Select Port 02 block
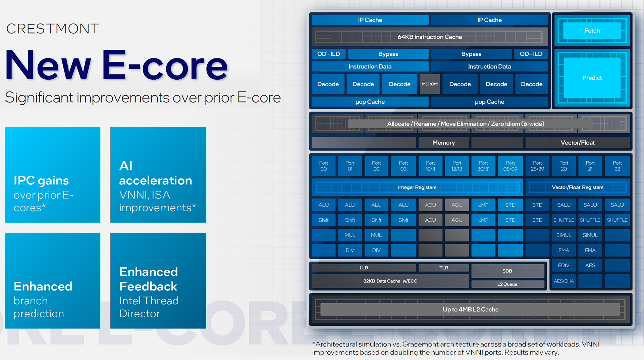This screenshot has width=644, height=360. 376,166
